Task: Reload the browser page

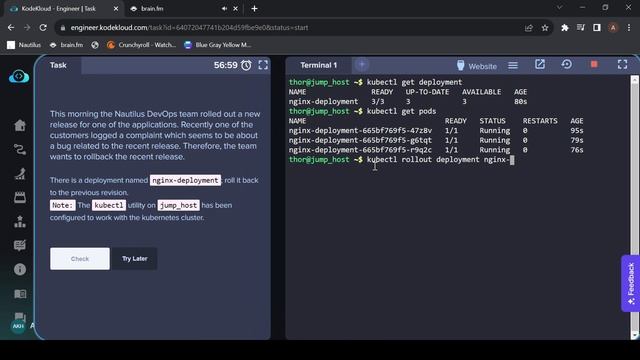Action: point(43,28)
